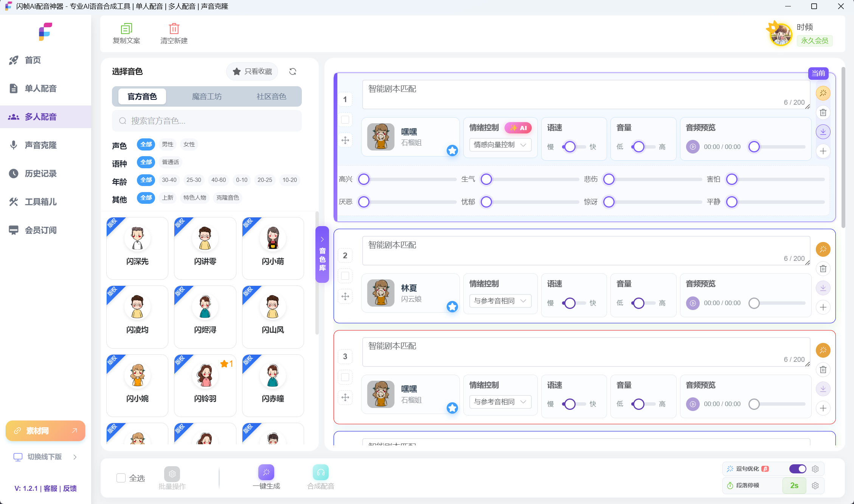The height and width of the screenshot is (504, 854).
Task: Open 情感向量控制 dropdown in row 1
Action: (499, 145)
